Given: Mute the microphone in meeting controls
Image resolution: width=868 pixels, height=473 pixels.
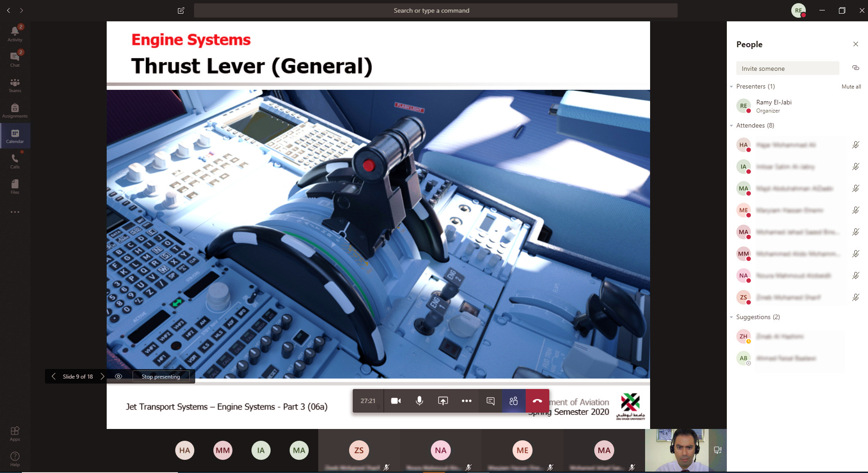Looking at the screenshot, I should pos(419,401).
